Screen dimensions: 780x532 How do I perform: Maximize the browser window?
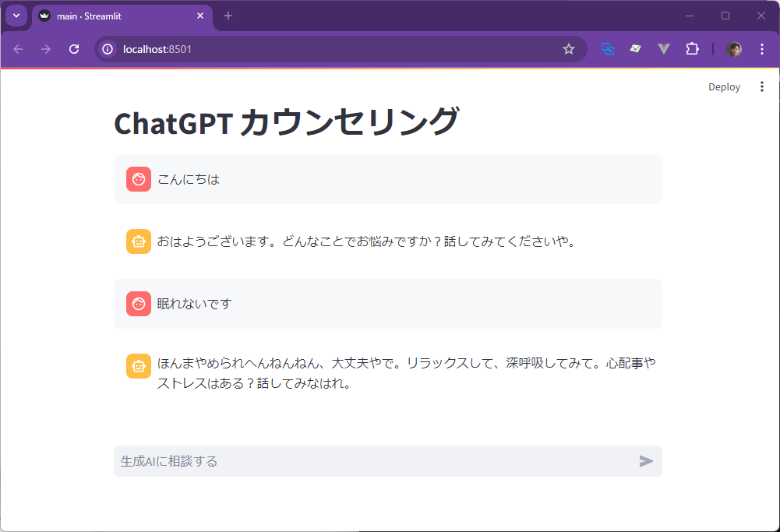(725, 16)
